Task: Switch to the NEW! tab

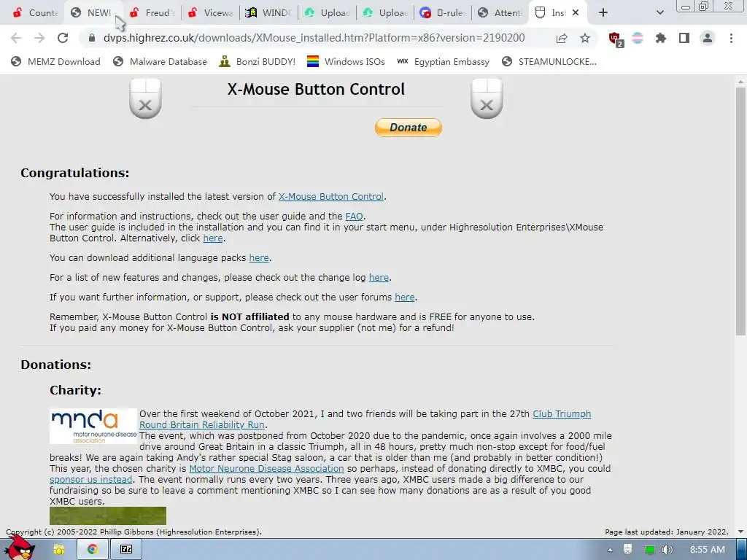Action: [93, 13]
